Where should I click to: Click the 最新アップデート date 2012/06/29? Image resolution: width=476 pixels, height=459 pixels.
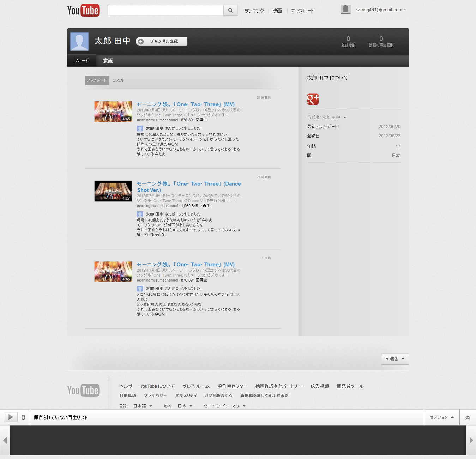click(x=390, y=127)
